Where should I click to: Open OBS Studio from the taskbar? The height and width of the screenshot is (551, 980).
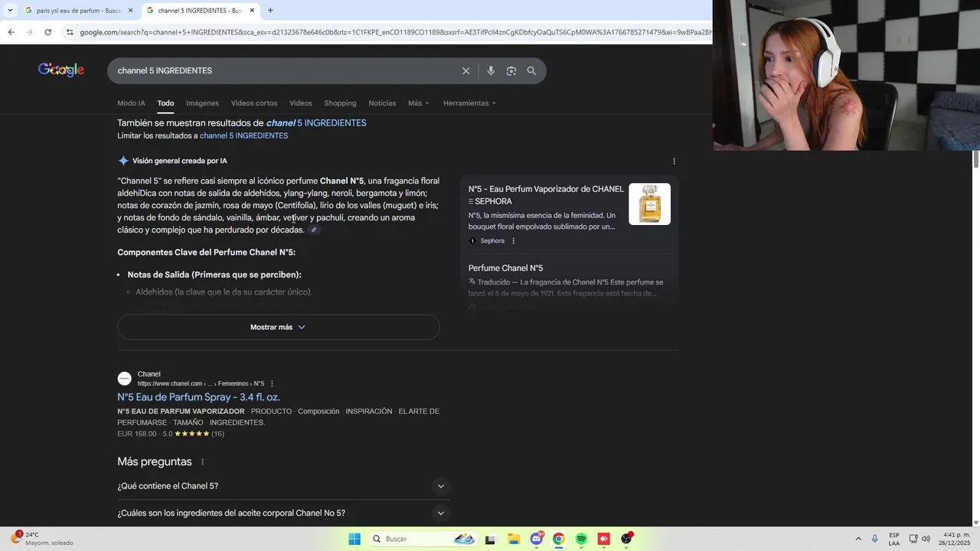click(x=627, y=539)
